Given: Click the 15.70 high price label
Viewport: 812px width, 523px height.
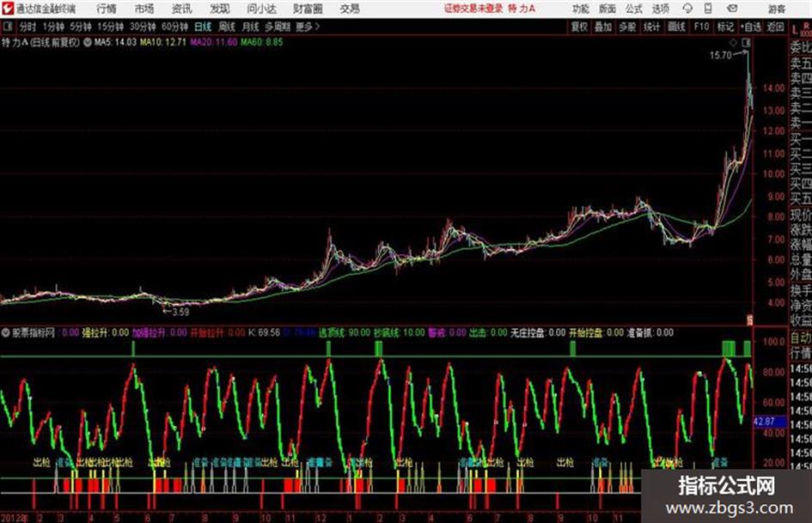Looking at the screenshot, I should pyautogui.click(x=721, y=56).
